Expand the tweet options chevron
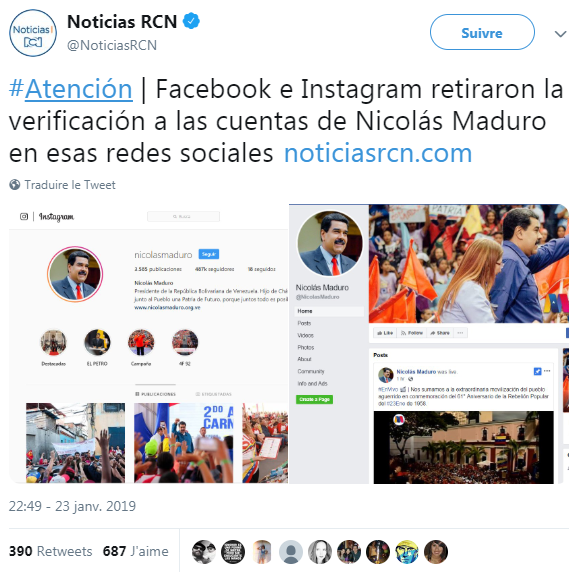The width and height of the screenshot is (573, 572). (x=560, y=34)
